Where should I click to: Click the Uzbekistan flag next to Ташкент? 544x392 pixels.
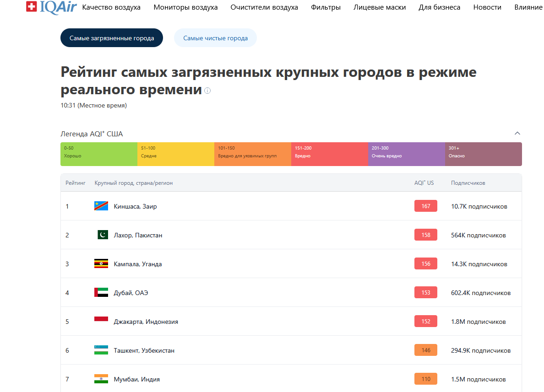(x=101, y=350)
